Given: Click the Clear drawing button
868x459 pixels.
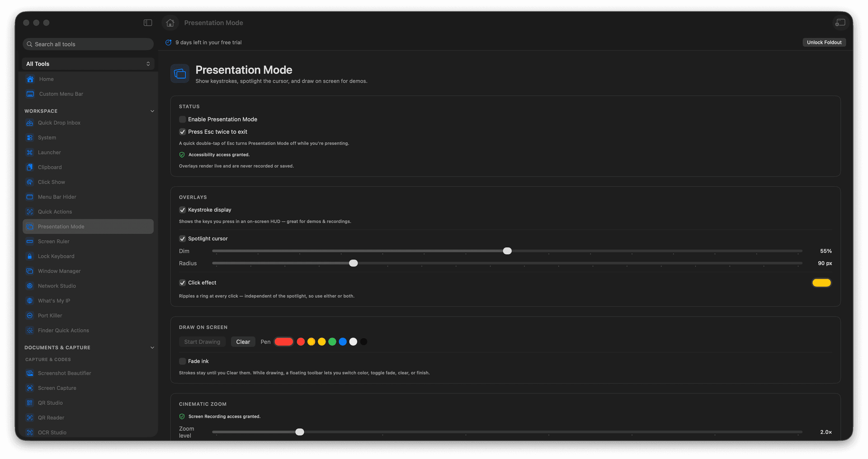Looking at the screenshot, I should [x=243, y=342].
